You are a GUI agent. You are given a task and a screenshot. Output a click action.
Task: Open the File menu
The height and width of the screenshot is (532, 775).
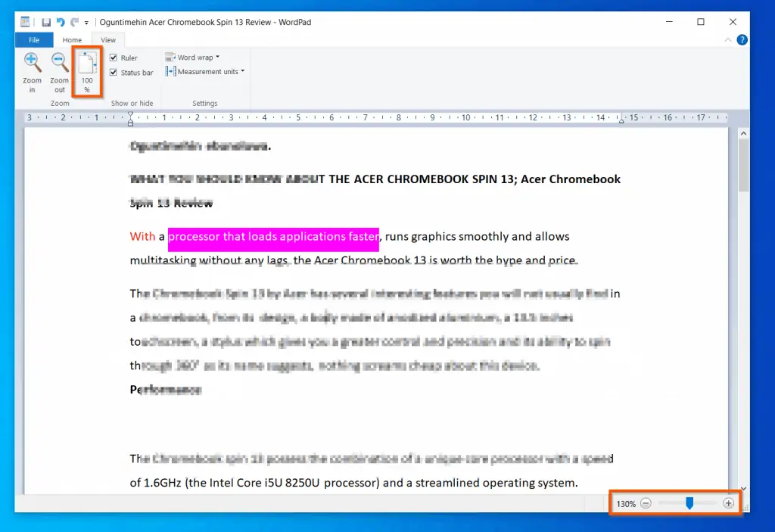34,40
